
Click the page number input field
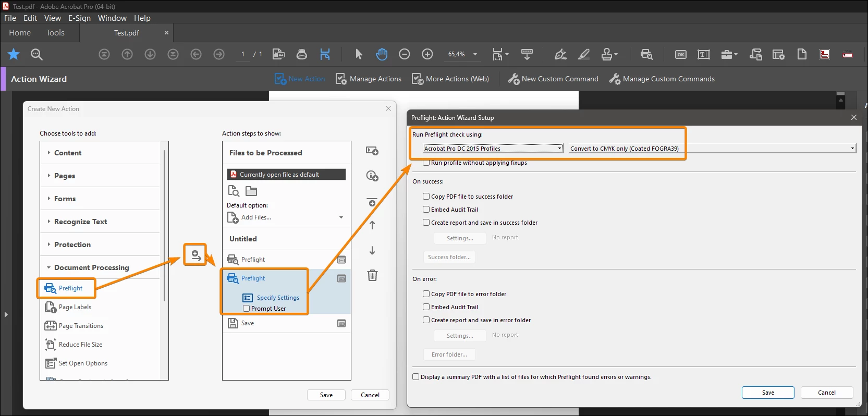point(243,54)
